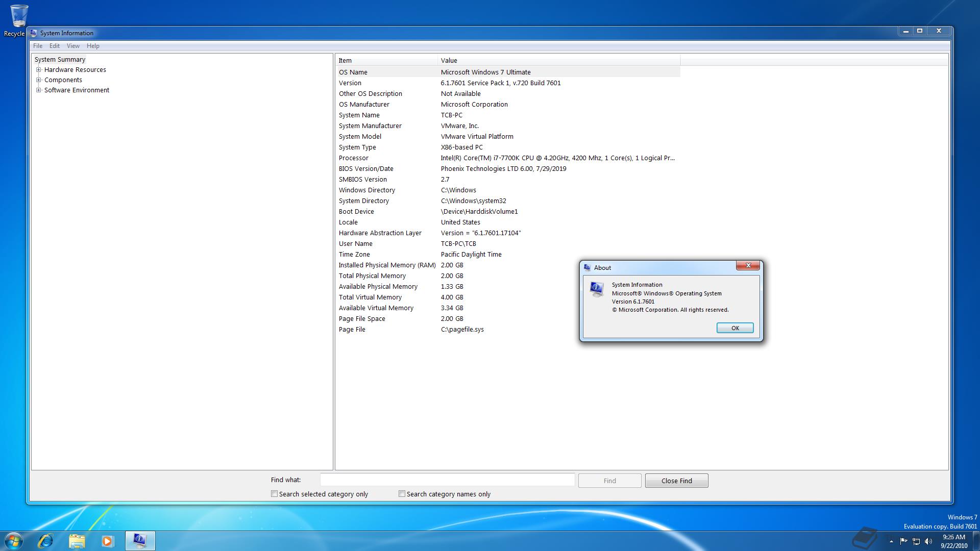Click the Start orb button

14,541
